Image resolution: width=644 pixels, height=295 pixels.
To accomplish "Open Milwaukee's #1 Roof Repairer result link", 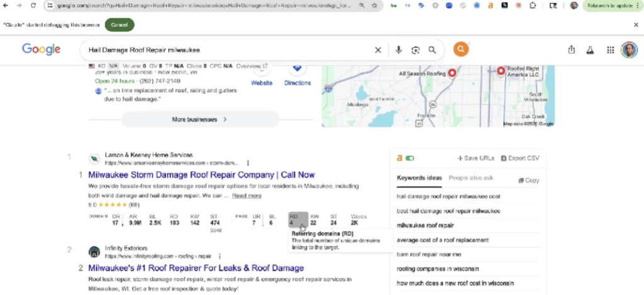I will 196,268.
